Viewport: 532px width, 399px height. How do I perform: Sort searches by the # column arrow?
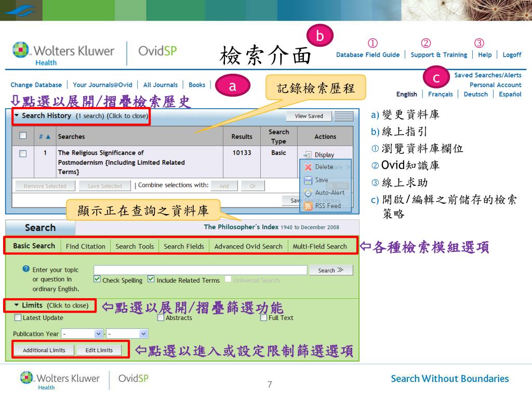pos(48,137)
